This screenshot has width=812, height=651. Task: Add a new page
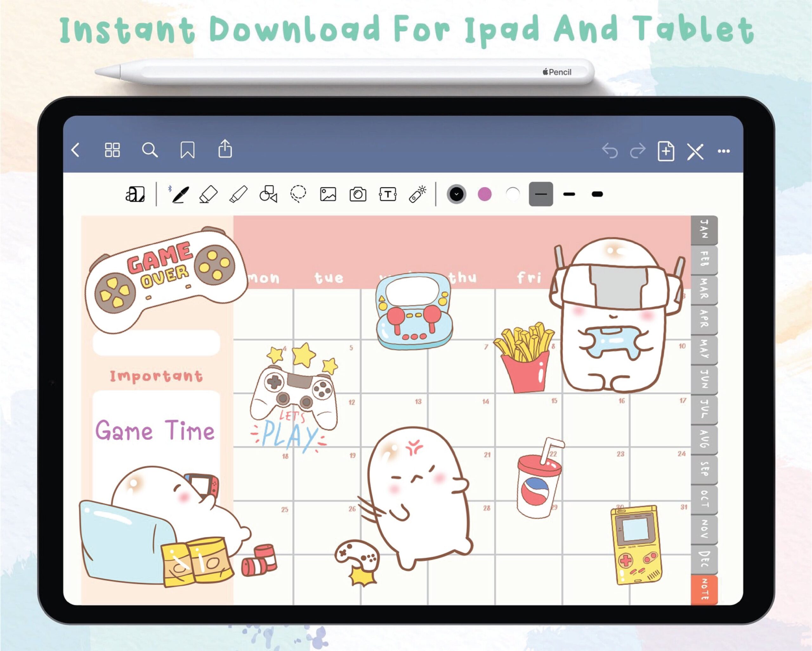(x=666, y=151)
